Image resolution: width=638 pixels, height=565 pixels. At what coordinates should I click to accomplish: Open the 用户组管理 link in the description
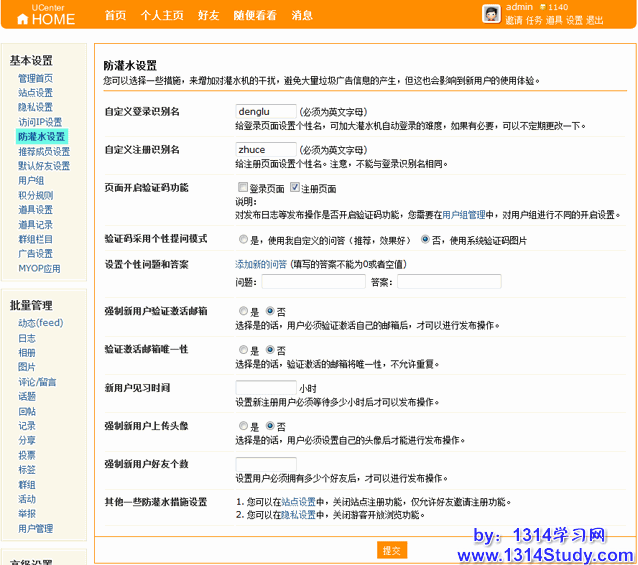pos(464,214)
